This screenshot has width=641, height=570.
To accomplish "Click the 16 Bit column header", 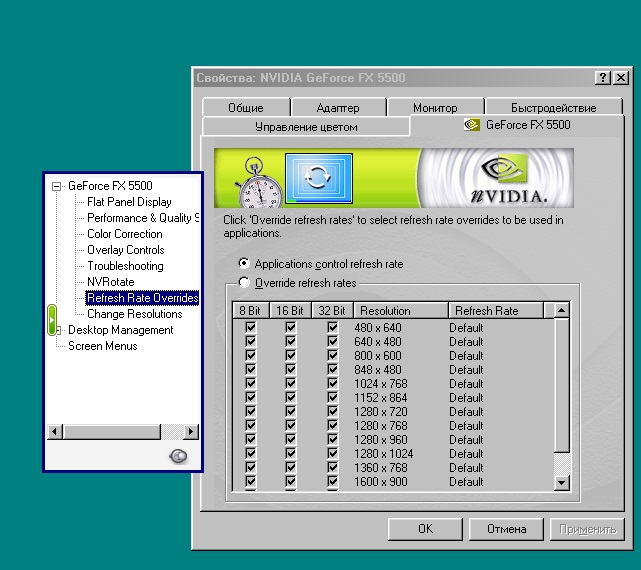I will click(290, 310).
